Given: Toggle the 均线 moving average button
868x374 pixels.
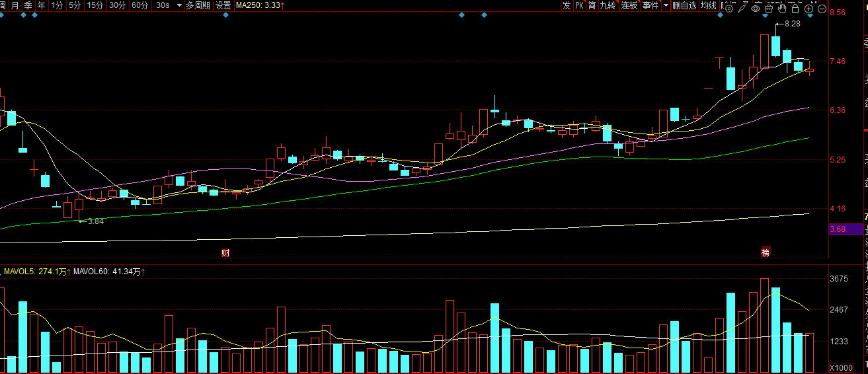Looking at the screenshot, I should pos(709,5).
